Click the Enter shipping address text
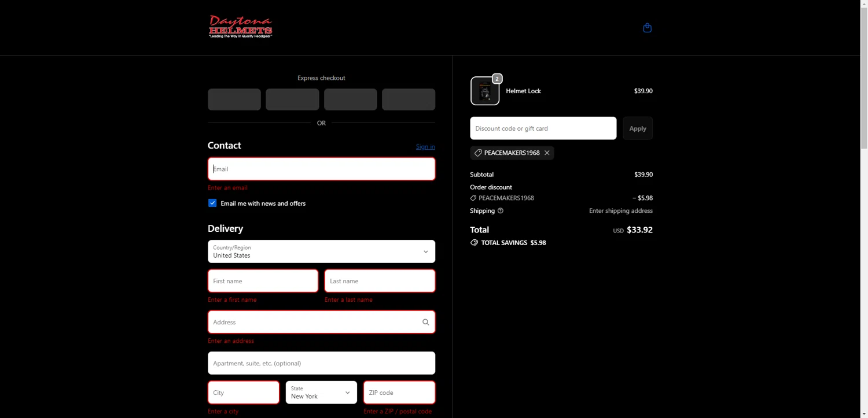This screenshot has width=868, height=418. (x=621, y=210)
